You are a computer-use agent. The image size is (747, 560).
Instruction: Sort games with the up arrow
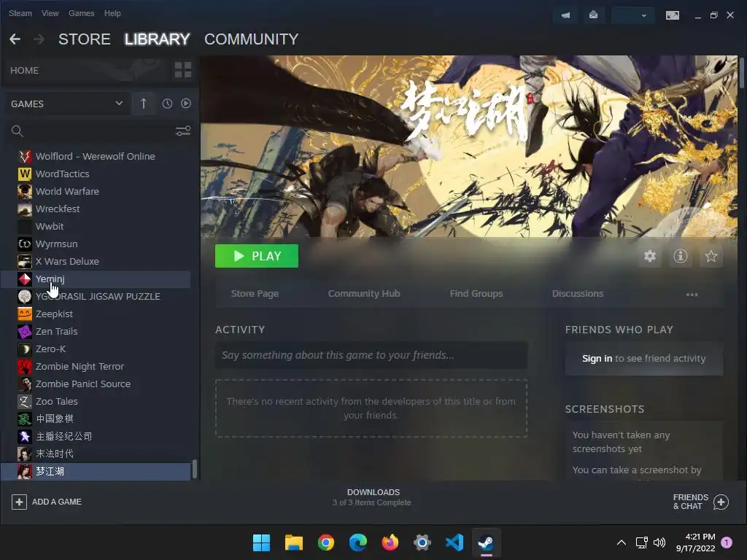pyautogui.click(x=144, y=104)
